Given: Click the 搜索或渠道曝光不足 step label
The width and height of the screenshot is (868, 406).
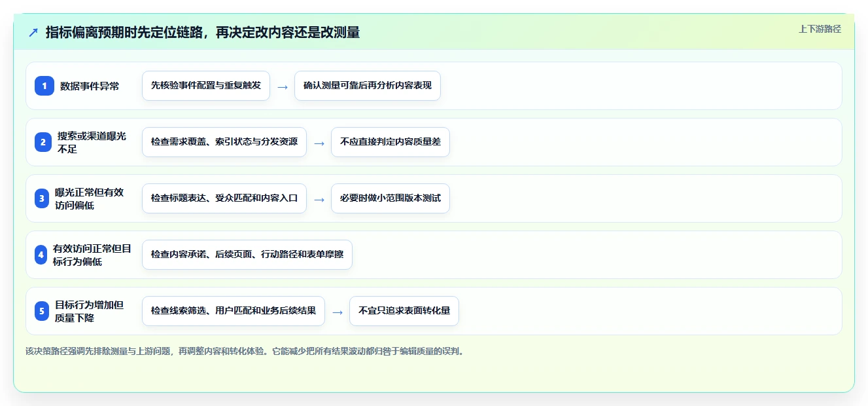Looking at the screenshot, I should [x=92, y=142].
